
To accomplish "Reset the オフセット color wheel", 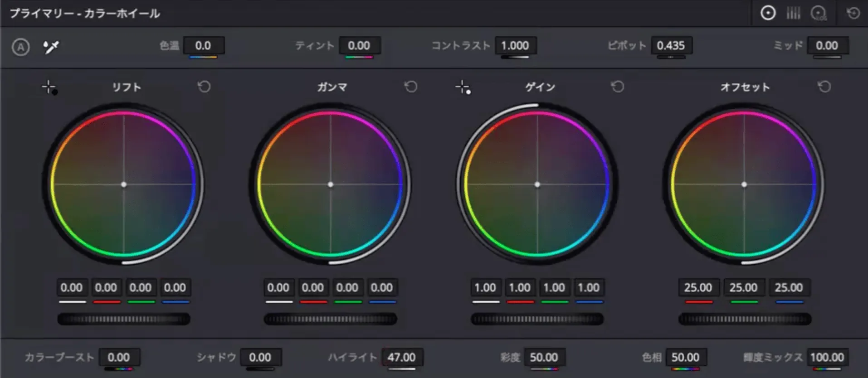I will point(824,87).
